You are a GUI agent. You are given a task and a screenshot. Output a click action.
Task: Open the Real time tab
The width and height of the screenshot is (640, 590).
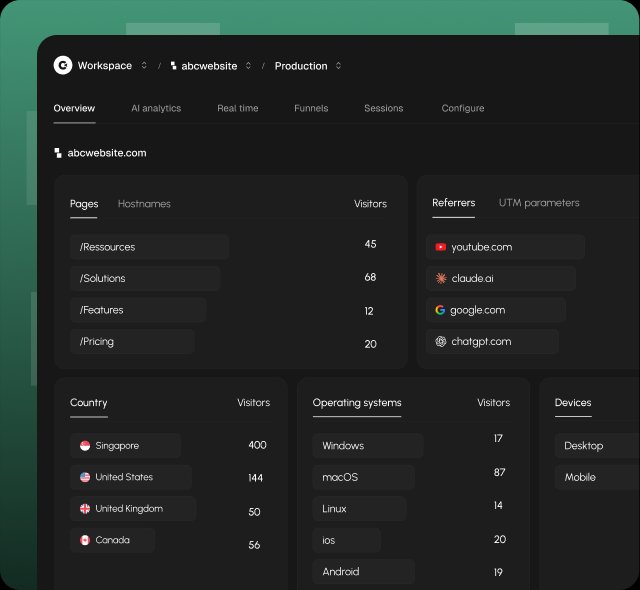pos(238,108)
